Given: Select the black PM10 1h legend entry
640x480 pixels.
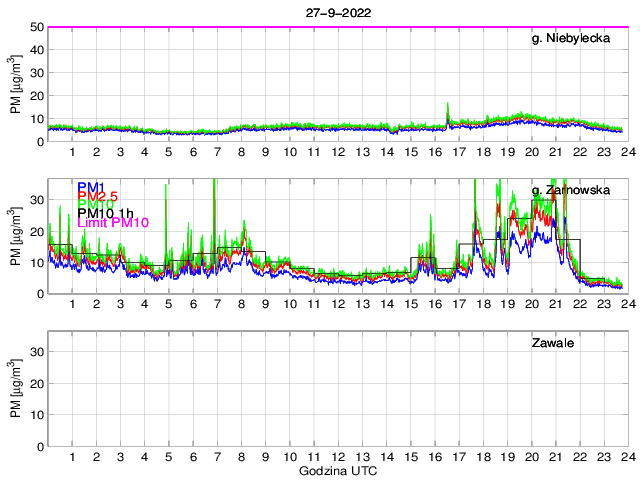Looking at the screenshot, I should click(x=103, y=211).
